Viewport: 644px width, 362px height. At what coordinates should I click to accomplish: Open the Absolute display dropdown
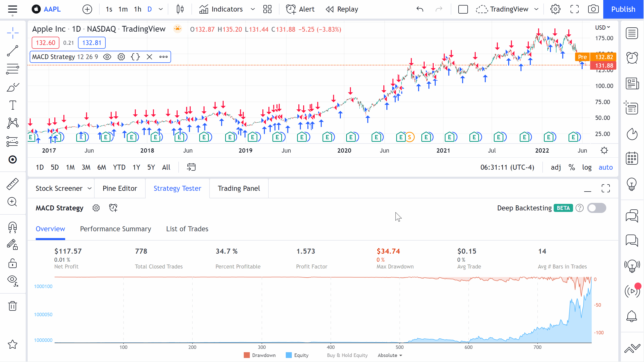point(389,355)
